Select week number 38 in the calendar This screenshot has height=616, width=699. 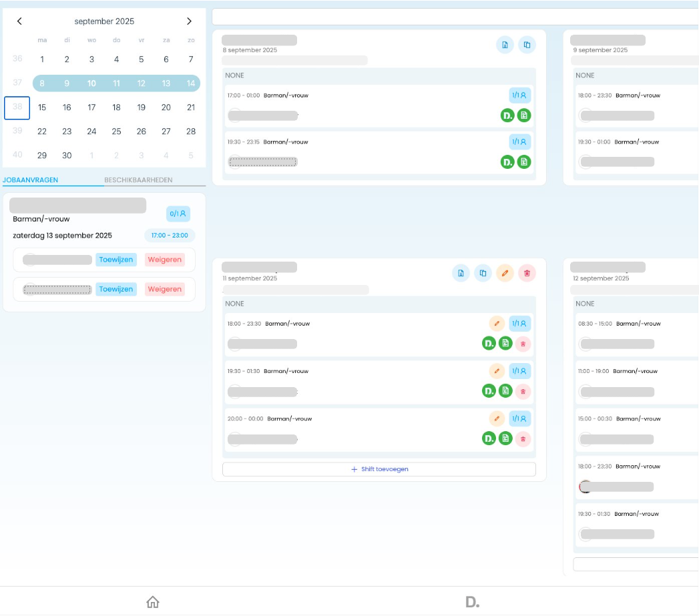[17, 107]
